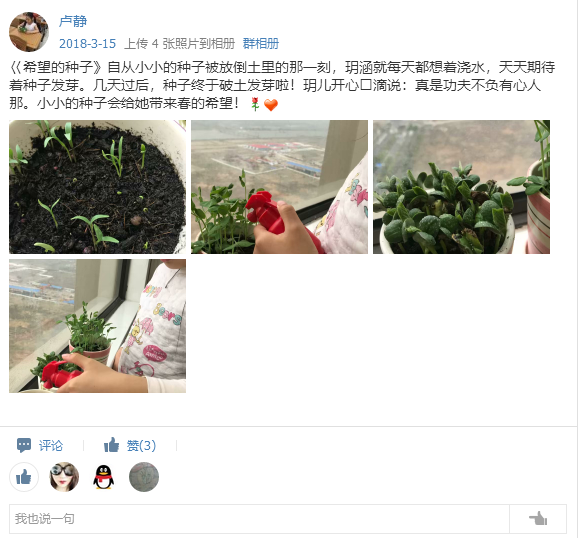The height and width of the screenshot is (538, 578).
Task: Click the circled thumbs-up icon in likers row
Action: pyautogui.click(x=24, y=477)
